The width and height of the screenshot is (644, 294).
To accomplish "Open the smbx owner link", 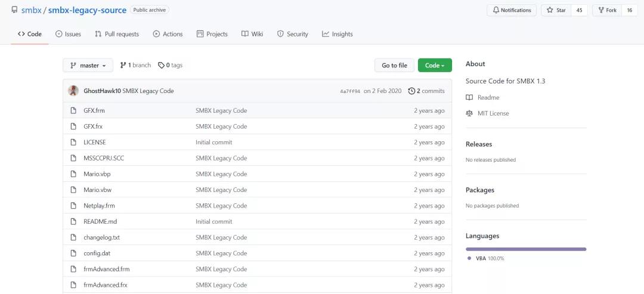I will pyautogui.click(x=31, y=10).
